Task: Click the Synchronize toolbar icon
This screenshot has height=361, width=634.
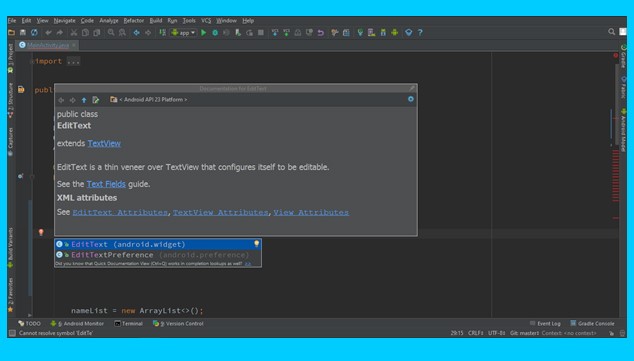Action: [34, 32]
